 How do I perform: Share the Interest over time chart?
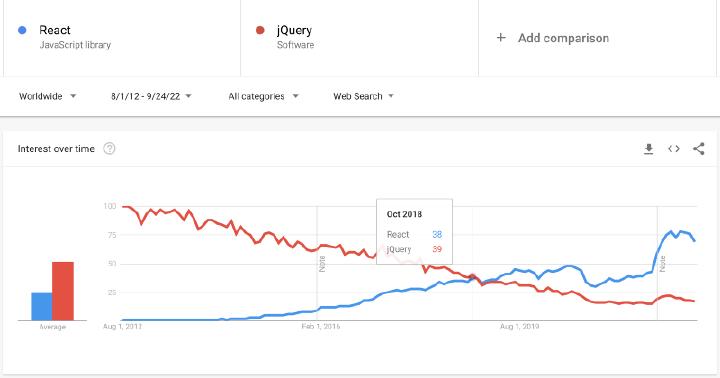(698, 149)
